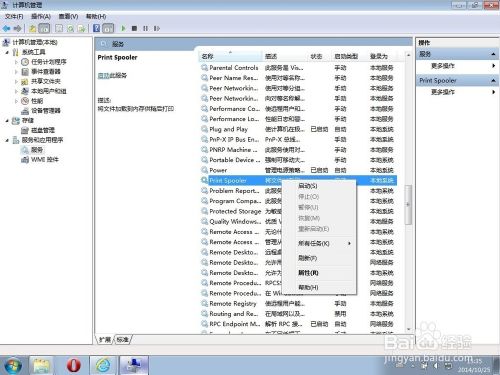Expand the 事件查看器 tree node arrow
This screenshot has width=500, height=375.
pos(16,72)
